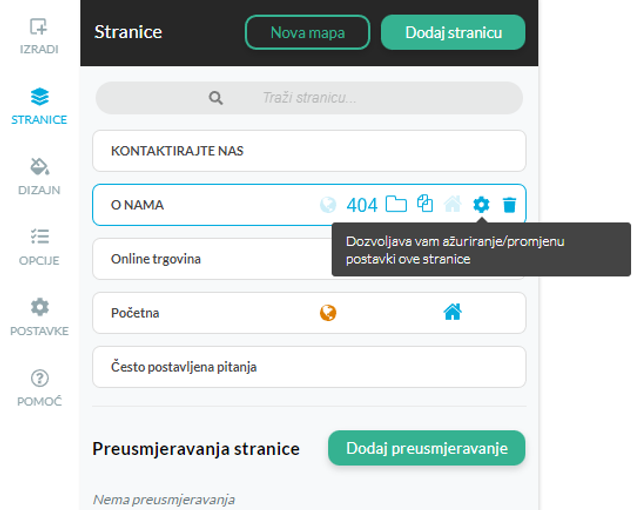Click Nova mapa button
This screenshot has width=640, height=510.
(307, 33)
